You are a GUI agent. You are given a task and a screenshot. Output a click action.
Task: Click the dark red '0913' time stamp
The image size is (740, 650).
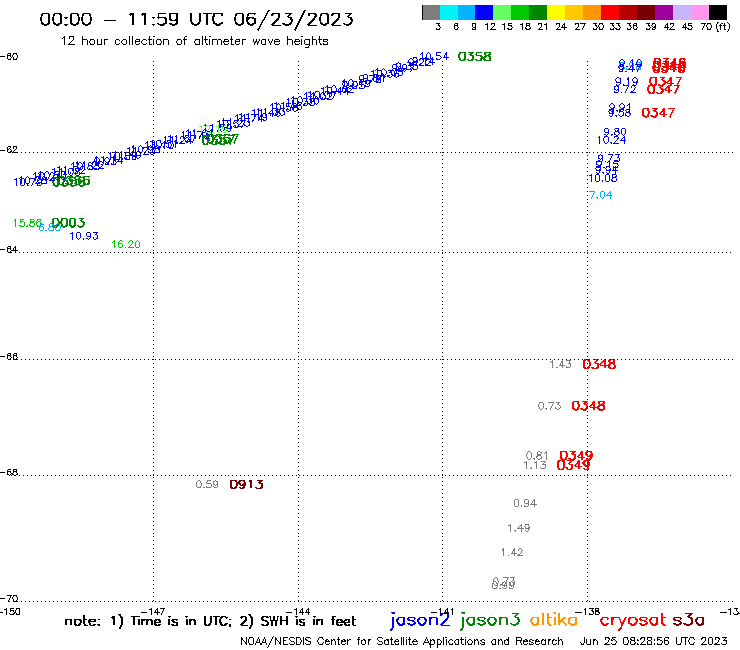(246, 484)
